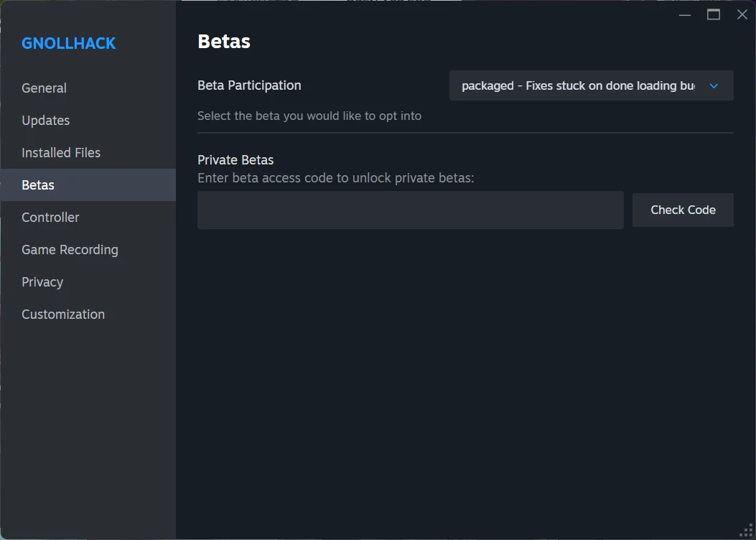This screenshot has height=540, width=756.
Task: Minimize the properties window
Action: click(685, 14)
